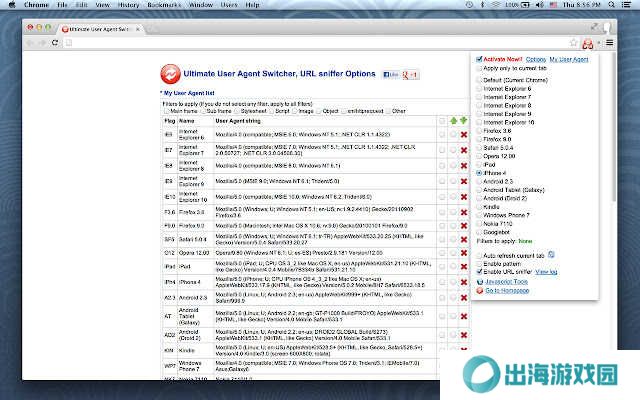Reload the page
640x400 pixels.
pos(55,42)
